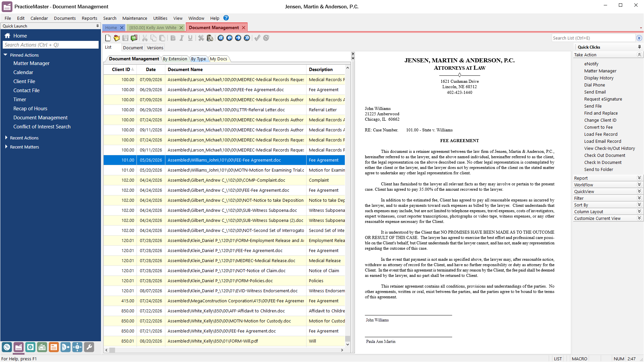Click the Search Actions input field
The height and width of the screenshot is (362, 644).
(x=51, y=45)
